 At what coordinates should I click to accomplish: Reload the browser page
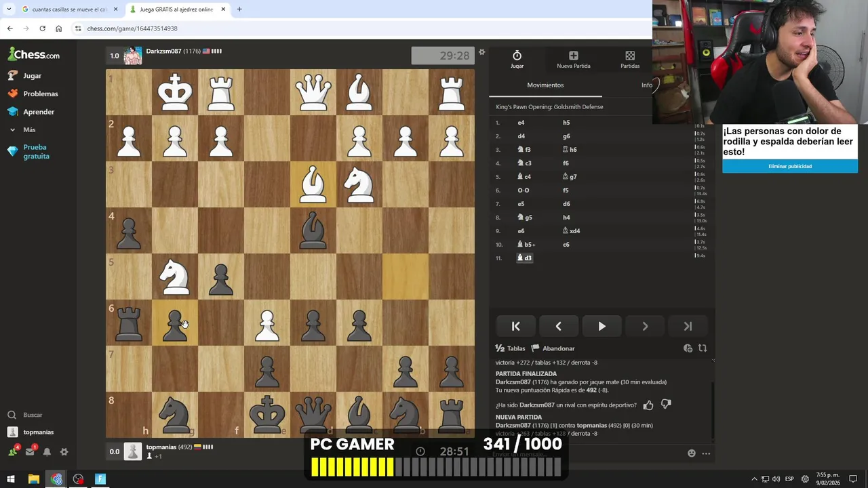point(42,28)
